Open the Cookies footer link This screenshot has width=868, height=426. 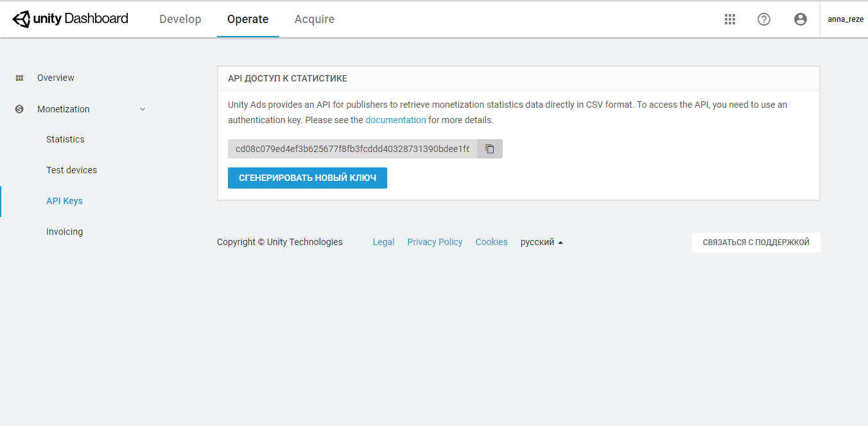tap(491, 242)
